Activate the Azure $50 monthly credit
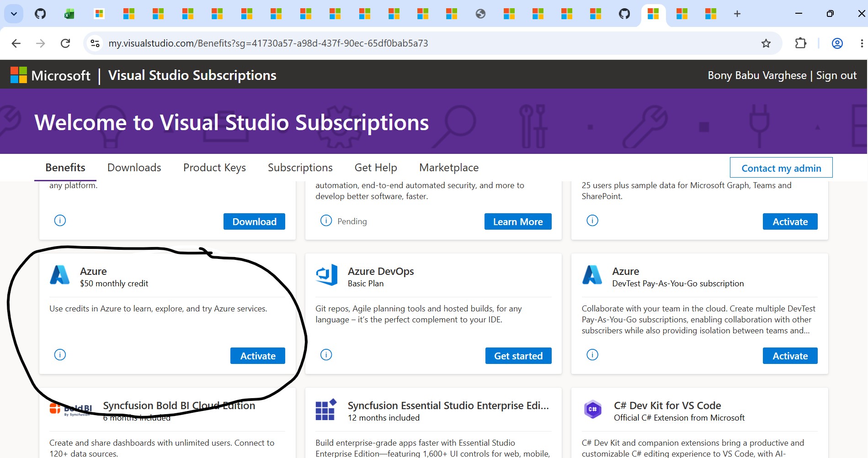Viewport: 868px width, 458px height. 258,356
